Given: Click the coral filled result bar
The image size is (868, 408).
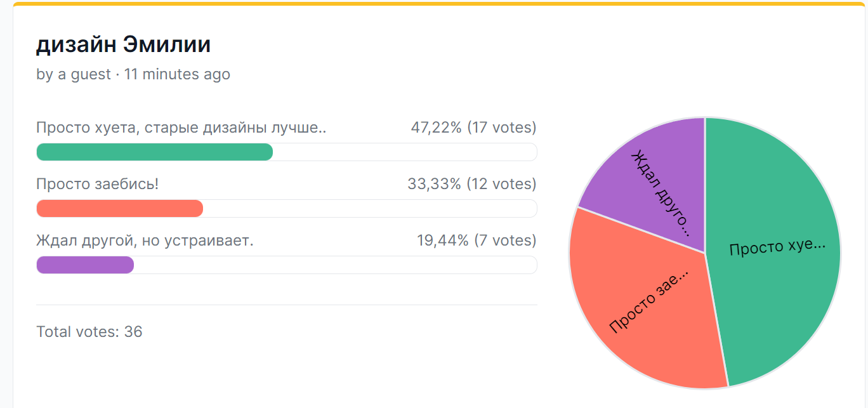Looking at the screenshot, I should [x=119, y=209].
